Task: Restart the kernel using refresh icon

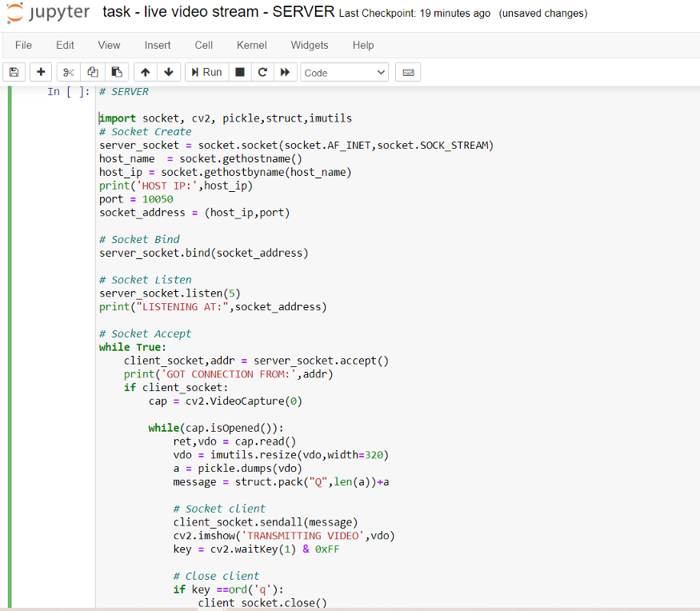Action: [x=262, y=71]
